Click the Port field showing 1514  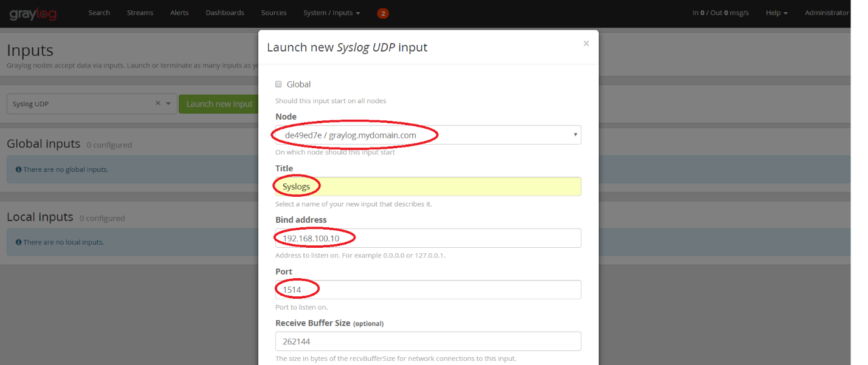point(428,290)
